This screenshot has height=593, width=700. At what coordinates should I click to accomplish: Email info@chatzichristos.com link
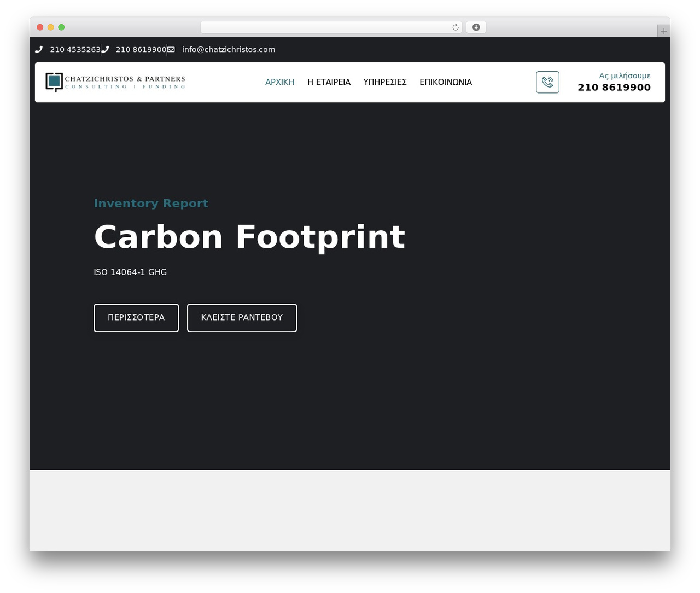(229, 50)
